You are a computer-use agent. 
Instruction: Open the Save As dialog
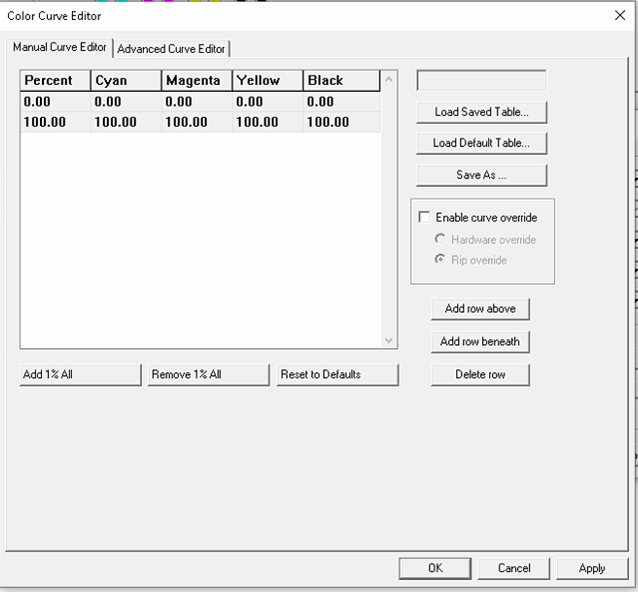481,175
